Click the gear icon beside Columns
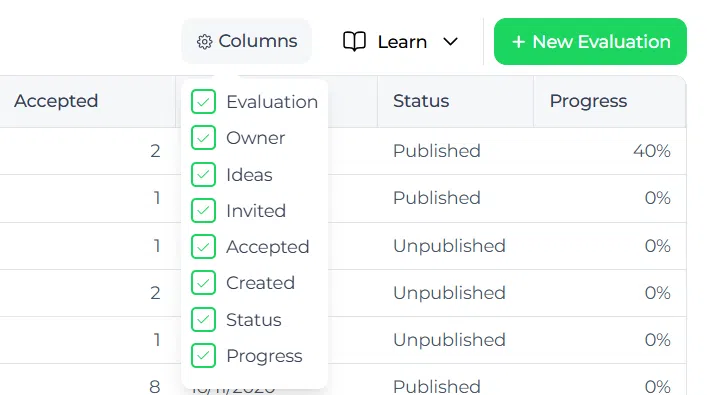 [x=204, y=42]
